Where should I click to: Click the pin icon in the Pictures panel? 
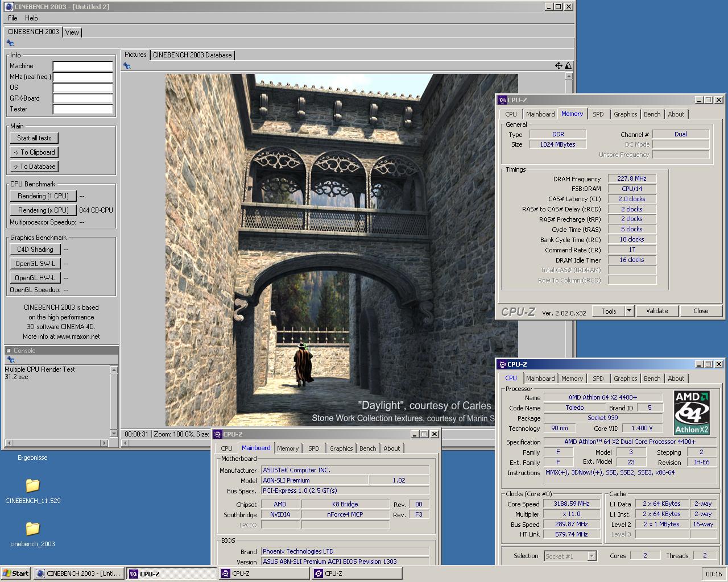point(127,66)
